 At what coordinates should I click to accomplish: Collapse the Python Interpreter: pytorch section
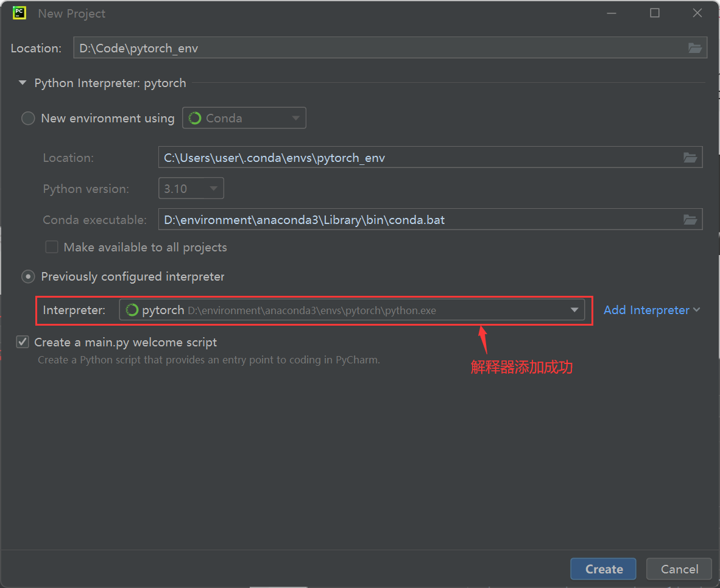tap(23, 83)
